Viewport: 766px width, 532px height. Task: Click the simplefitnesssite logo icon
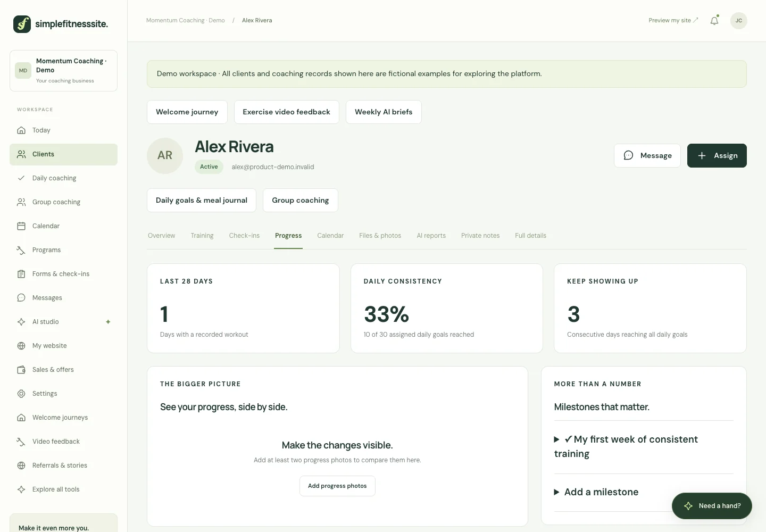coord(22,24)
